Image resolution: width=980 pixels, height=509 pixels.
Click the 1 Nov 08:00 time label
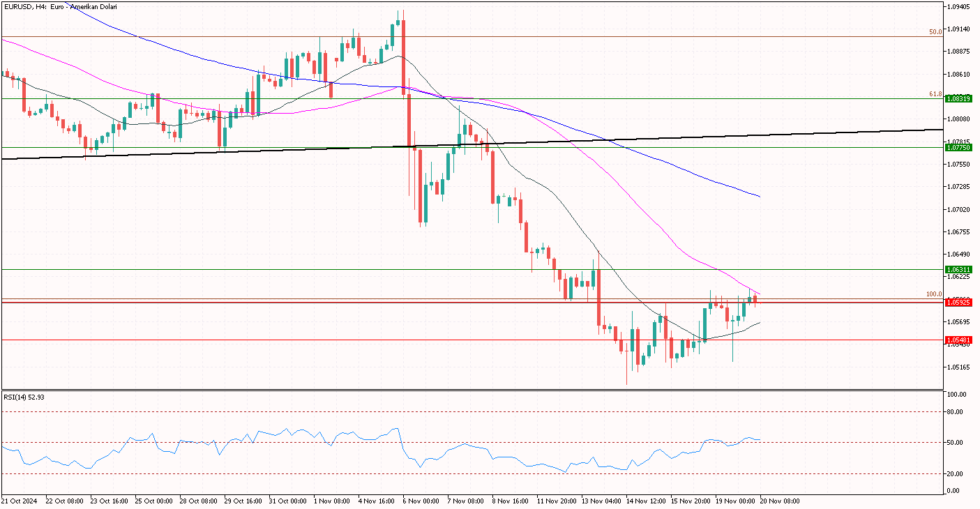point(332,501)
